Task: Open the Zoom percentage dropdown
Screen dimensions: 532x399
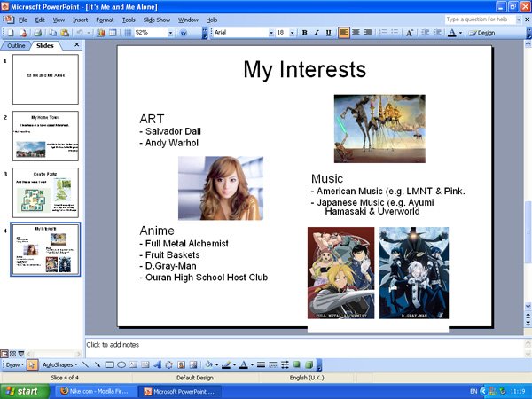Action: point(170,33)
